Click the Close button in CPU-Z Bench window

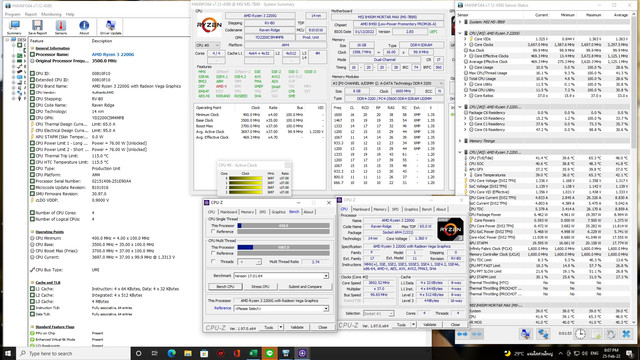coord(322,327)
